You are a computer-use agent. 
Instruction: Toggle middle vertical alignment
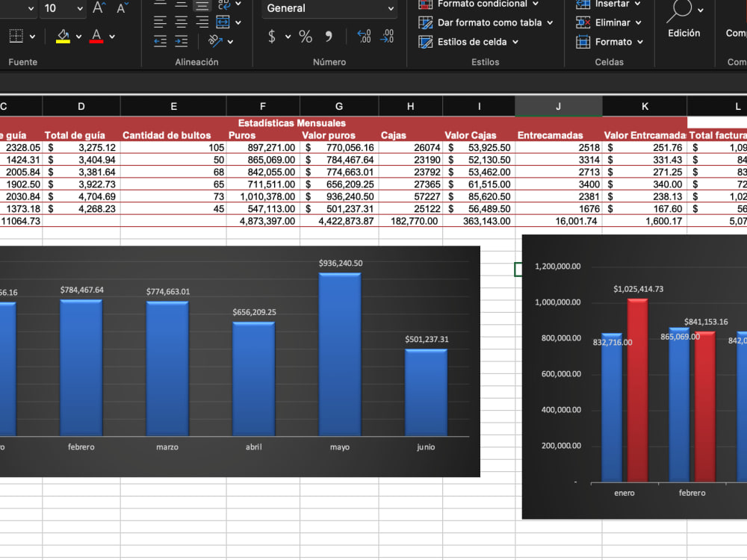click(181, 4)
